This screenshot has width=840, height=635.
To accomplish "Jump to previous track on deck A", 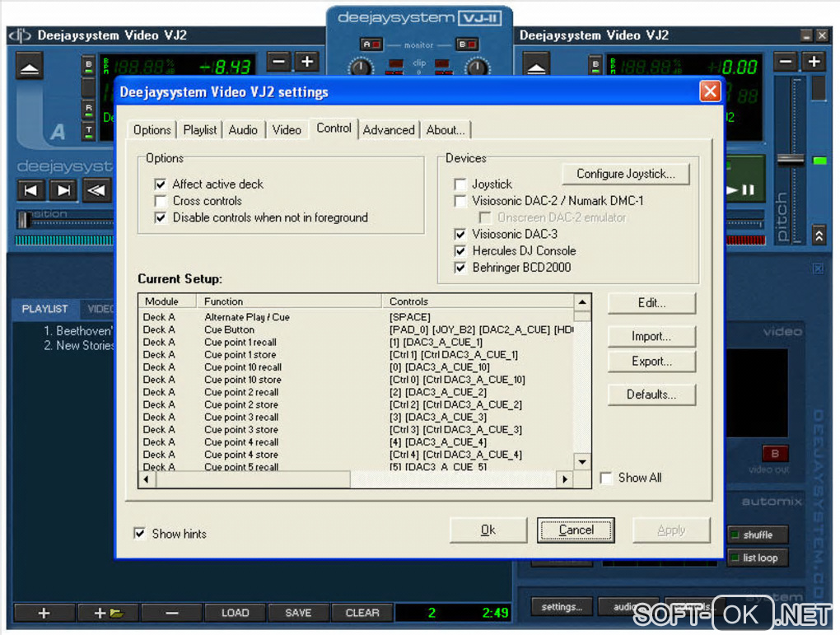I will point(31,190).
